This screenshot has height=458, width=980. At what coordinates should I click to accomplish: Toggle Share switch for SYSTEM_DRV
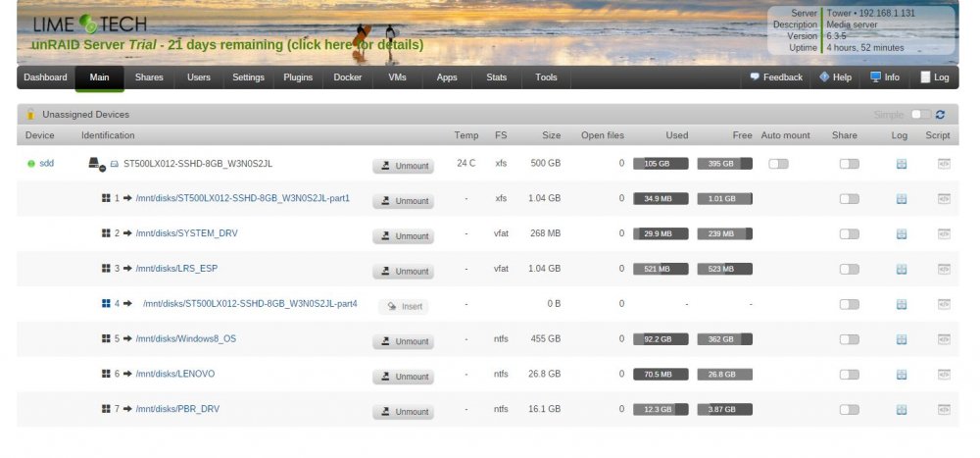850,234
